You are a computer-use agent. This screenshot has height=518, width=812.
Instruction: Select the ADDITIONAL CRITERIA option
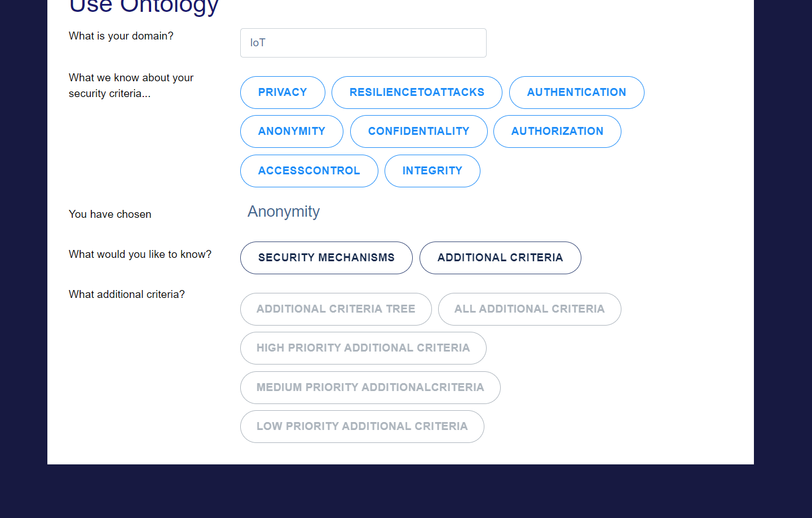click(x=500, y=257)
